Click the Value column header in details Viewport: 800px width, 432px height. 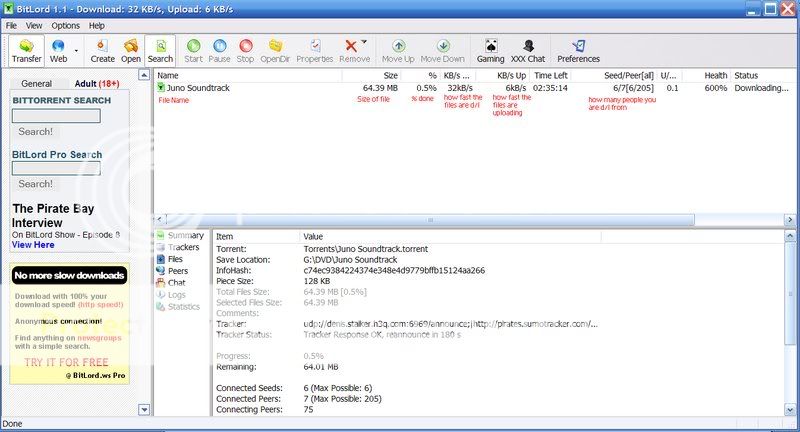(x=450, y=237)
